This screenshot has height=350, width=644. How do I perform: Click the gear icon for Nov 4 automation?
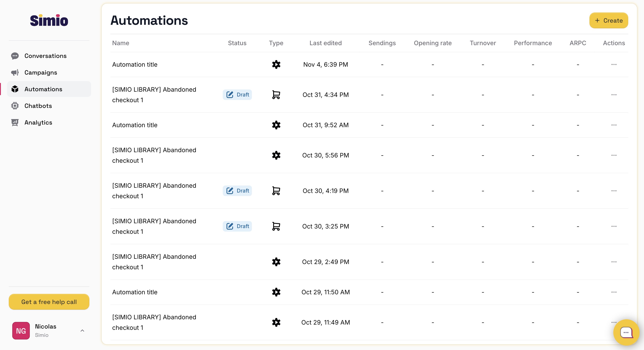point(276,65)
